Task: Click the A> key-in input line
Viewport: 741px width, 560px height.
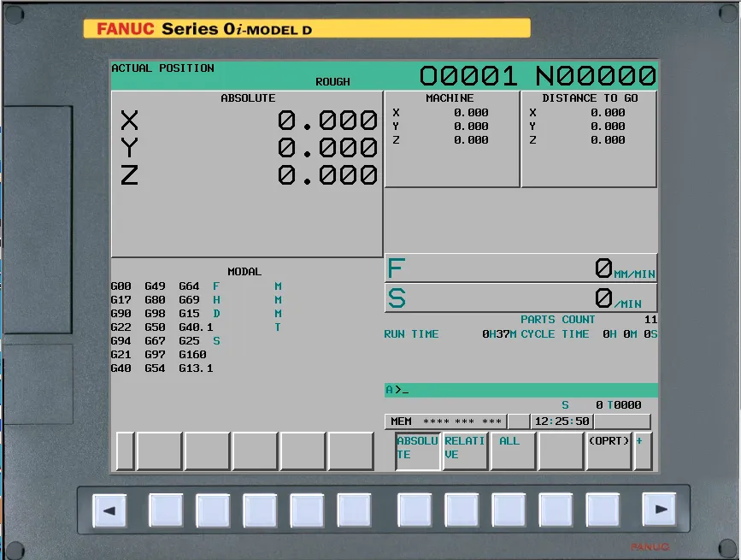Action: 520,390
